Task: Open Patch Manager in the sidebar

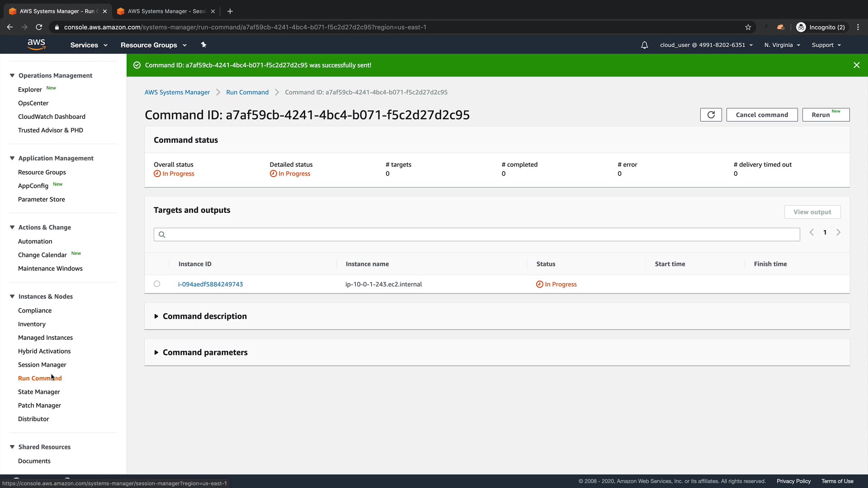Action: [39, 405]
